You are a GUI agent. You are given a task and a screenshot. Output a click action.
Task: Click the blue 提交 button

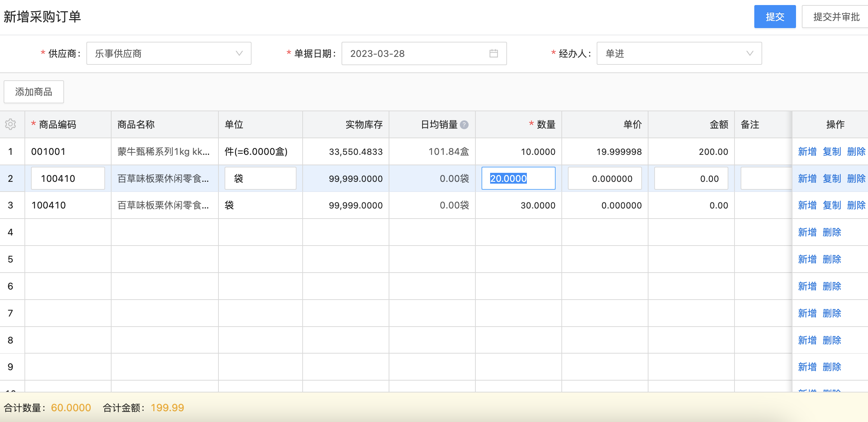pos(775,17)
